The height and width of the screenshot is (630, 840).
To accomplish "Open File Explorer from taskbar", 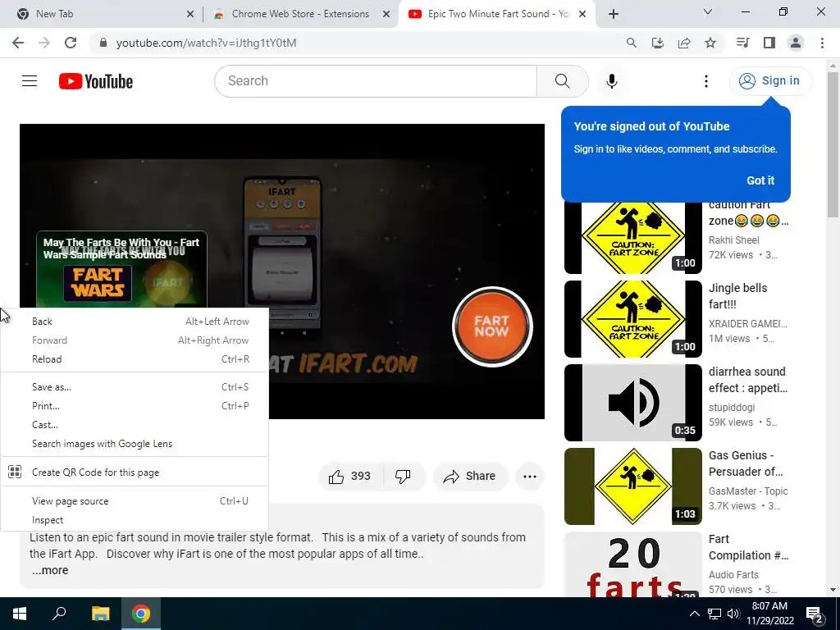I will [x=100, y=614].
